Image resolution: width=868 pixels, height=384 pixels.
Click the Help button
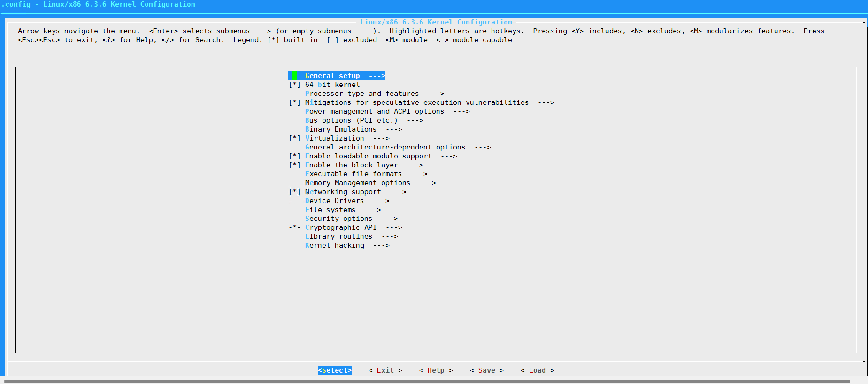pyautogui.click(x=436, y=370)
